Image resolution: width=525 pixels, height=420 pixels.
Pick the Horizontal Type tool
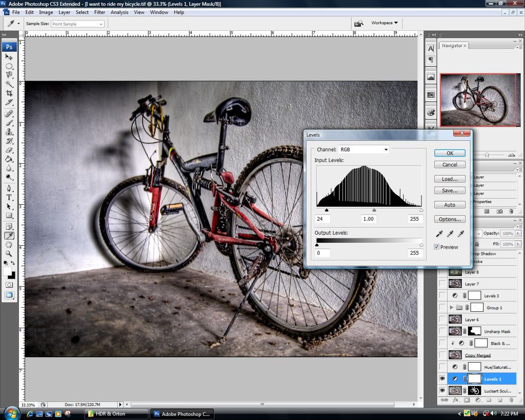tap(9, 197)
